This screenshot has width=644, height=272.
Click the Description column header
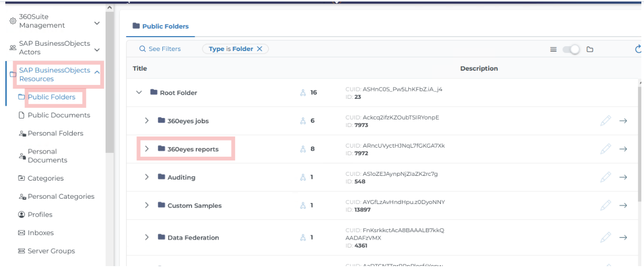click(479, 69)
